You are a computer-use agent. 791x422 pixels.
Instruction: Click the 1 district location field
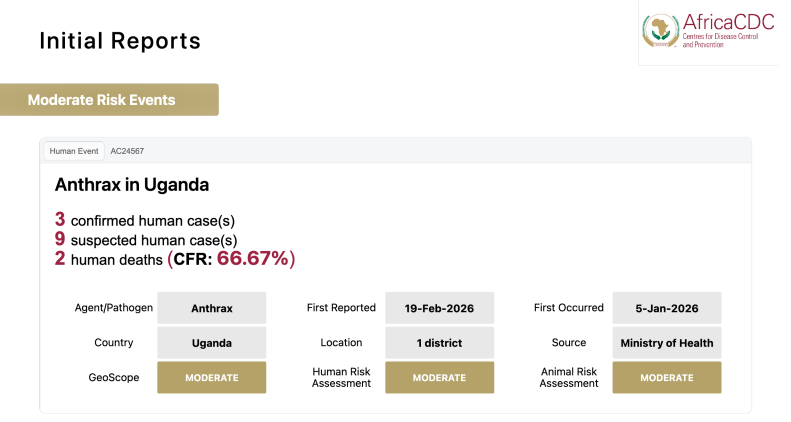click(x=439, y=343)
